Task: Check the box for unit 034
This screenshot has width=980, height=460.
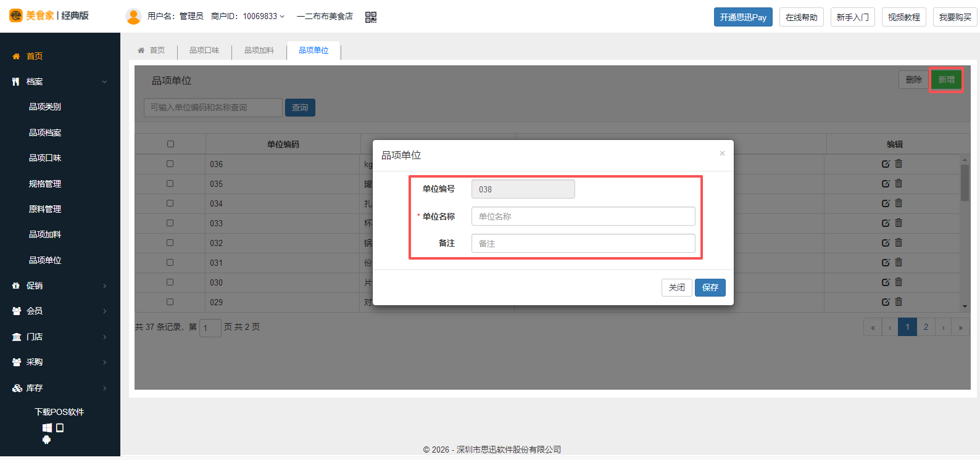Action: click(x=170, y=203)
